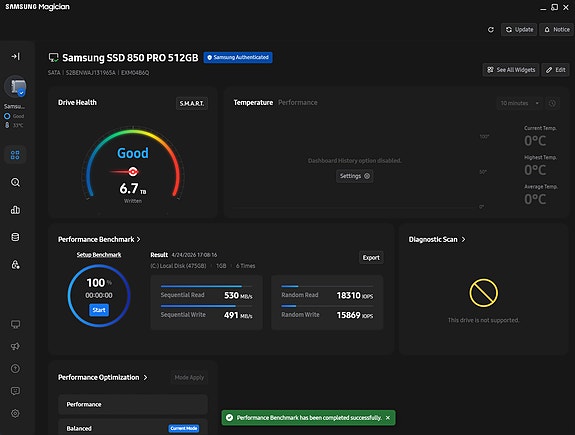Expand the sidebar with the arrow icon
The image size is (575, 435).
[x=15, y=56]
